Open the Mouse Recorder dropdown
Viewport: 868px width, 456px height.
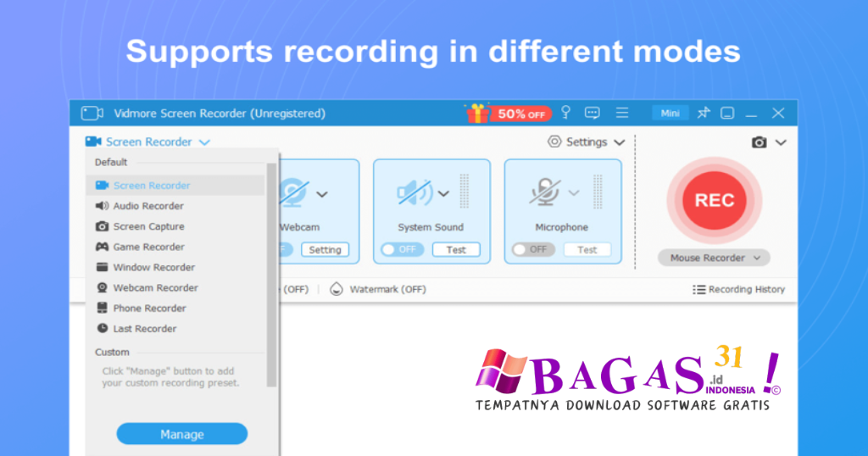tap(714, 258)
